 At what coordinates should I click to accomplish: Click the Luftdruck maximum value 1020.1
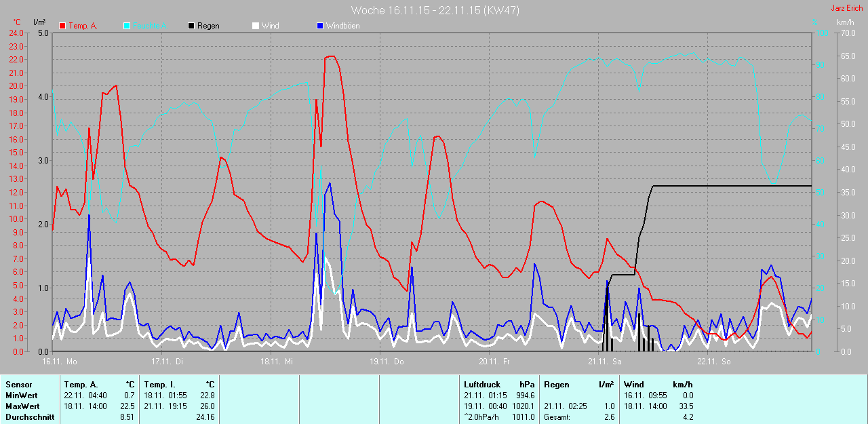[x=523, y=406]
